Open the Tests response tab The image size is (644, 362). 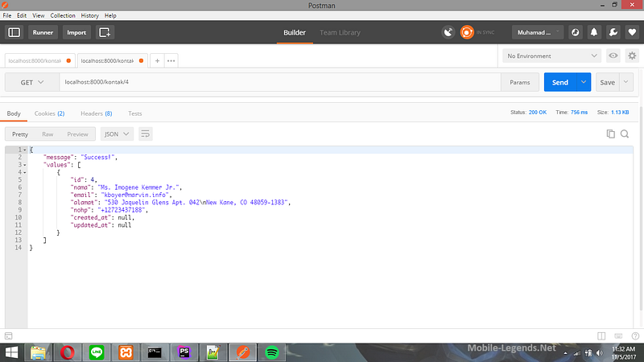pyautogui.click(x=135, y=113)
